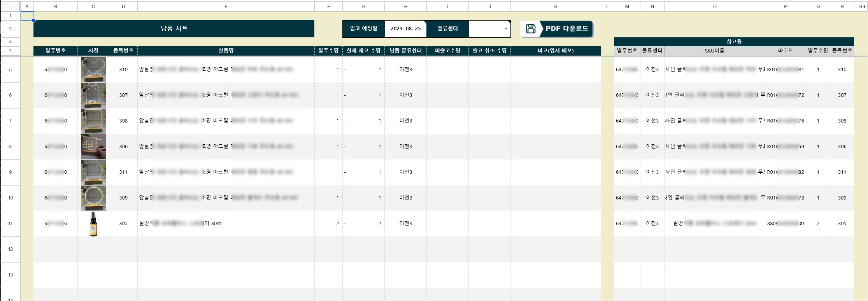The image size is (868, 301).
Task: Click the PDF 다운로드 save icon
Action: click(x=531, y=29)
